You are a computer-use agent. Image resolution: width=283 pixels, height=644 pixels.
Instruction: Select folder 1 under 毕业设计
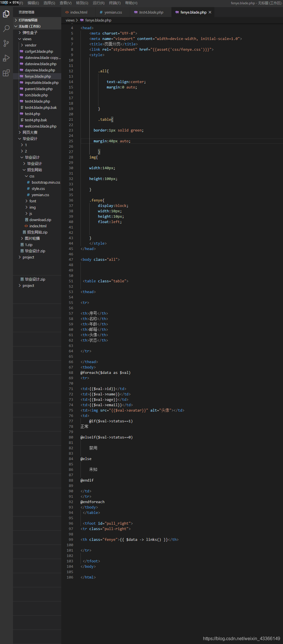point(37,145)
